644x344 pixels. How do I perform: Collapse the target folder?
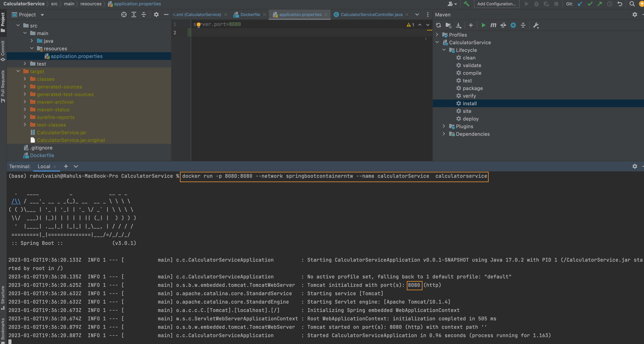18,71
